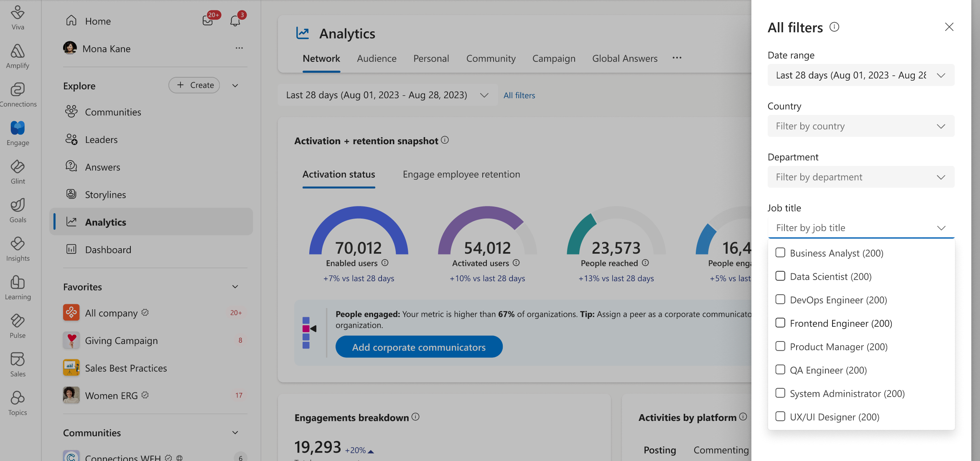Check the Business Analyst (200) checkbox
This screenshot has width=980, height=461.
point(780,253)
